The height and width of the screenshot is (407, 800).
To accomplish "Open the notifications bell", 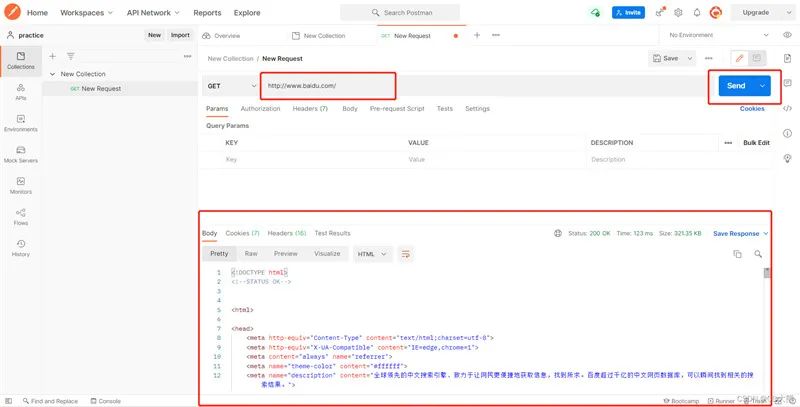I will click(x=696, y=13).
